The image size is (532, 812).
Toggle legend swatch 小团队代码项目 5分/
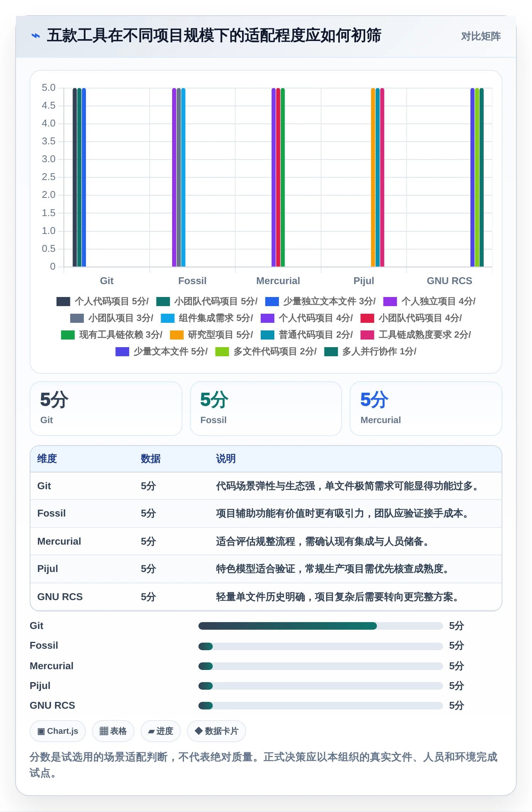pos(163,302)
